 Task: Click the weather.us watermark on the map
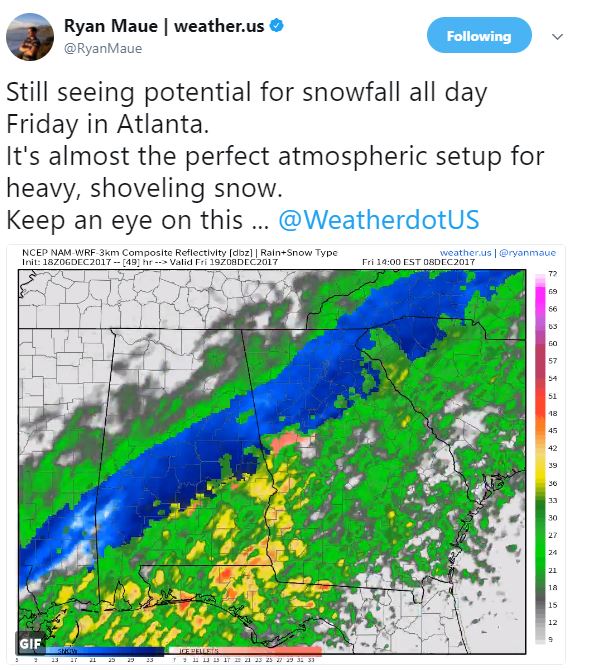[465, 253]
